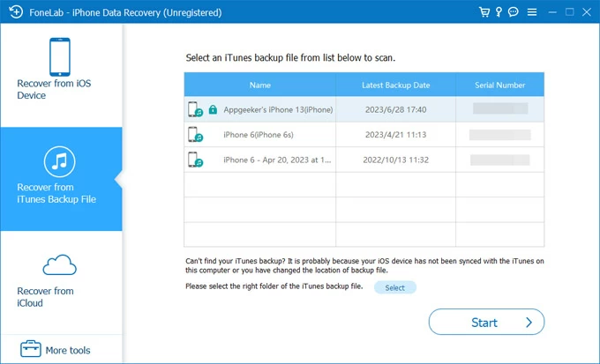Viewport: 600px width, 364px height.
Task: Click the green lock icon on iPhone 13 backup
Action: coord(213,109)
